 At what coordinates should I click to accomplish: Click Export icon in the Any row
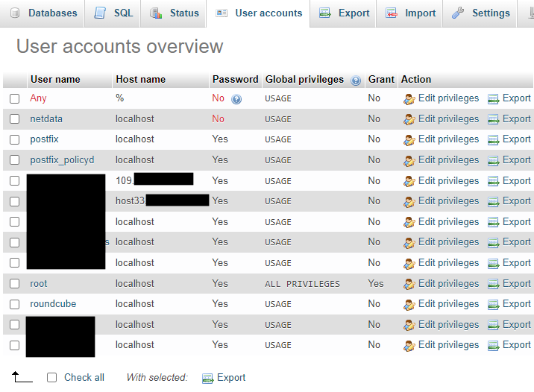pos(493,99)
